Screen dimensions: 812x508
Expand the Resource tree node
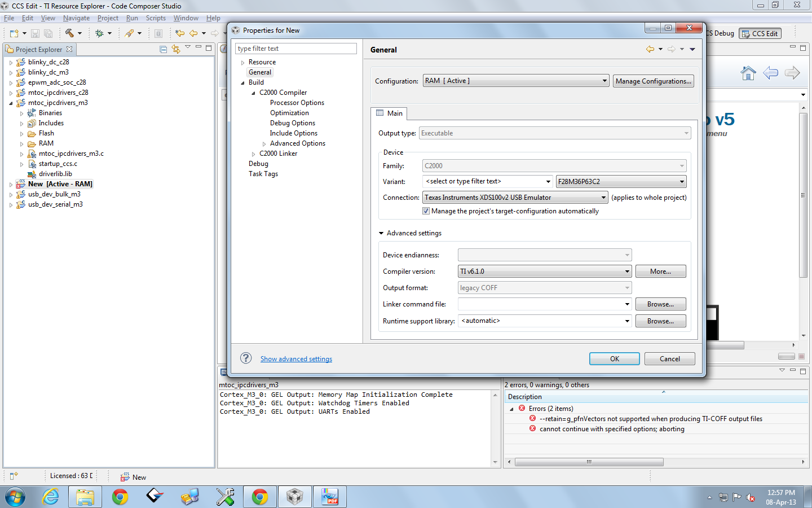tap(242, 62)
